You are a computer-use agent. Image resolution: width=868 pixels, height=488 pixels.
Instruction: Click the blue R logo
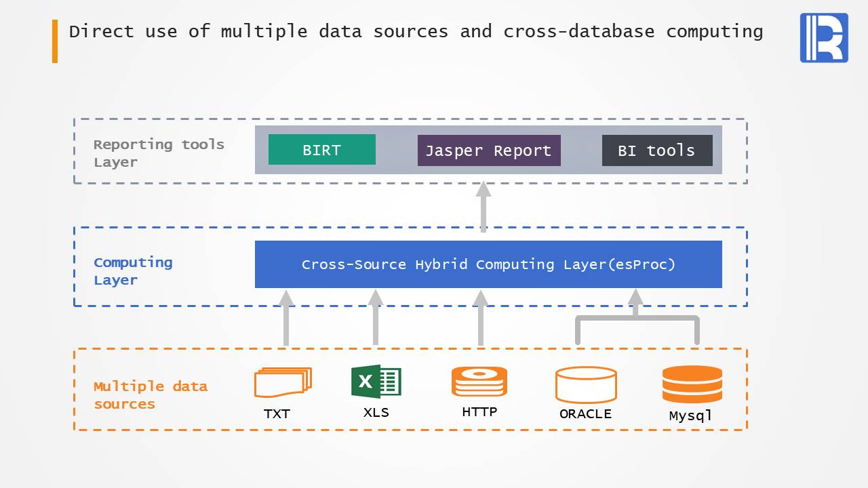click(824, 38)
